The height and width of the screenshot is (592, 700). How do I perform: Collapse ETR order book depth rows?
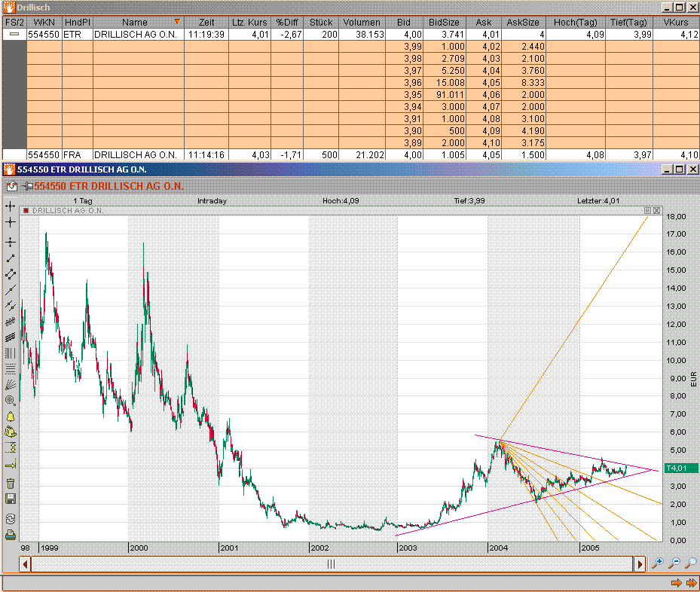[14, 35]
